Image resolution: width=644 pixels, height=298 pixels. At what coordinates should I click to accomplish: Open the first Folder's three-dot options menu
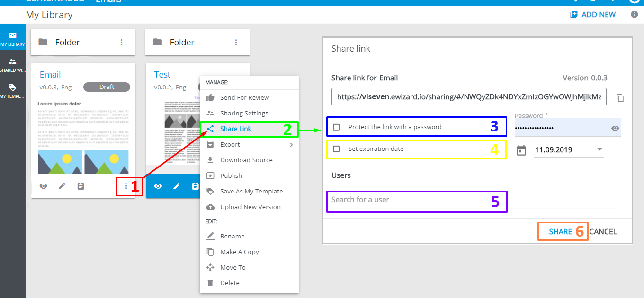(x=122, y=42)
